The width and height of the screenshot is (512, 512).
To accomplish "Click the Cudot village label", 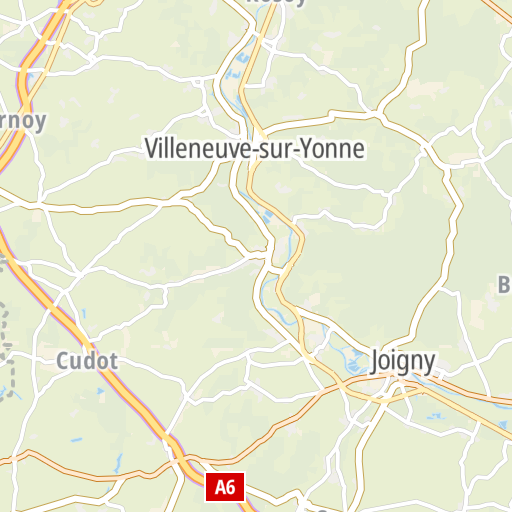I will [x=87, y=361].
